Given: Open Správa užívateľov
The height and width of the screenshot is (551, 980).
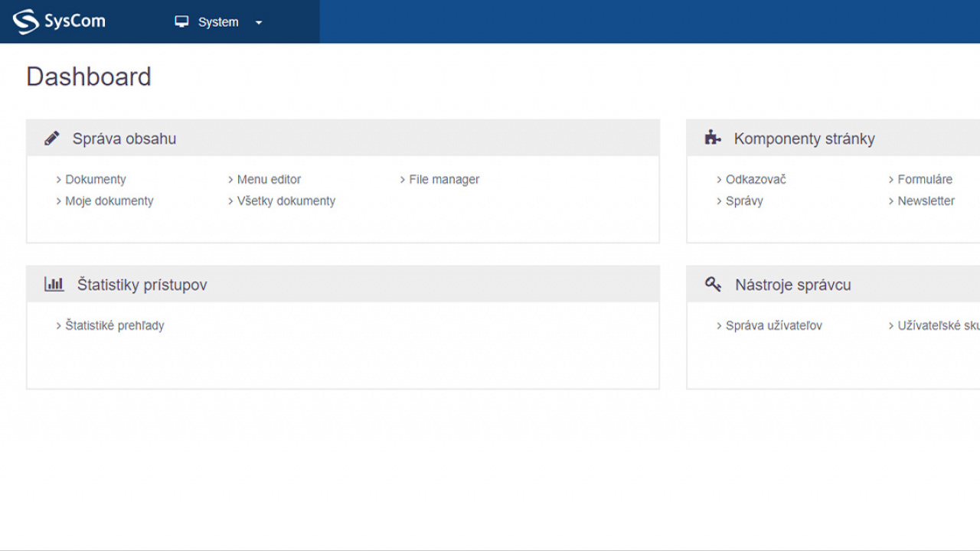Looking at the screenshot, I should [x=773, y=325].
